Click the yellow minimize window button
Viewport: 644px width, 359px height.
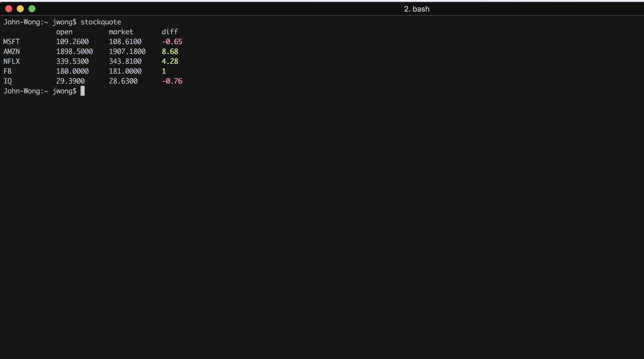tap(20, 9)
